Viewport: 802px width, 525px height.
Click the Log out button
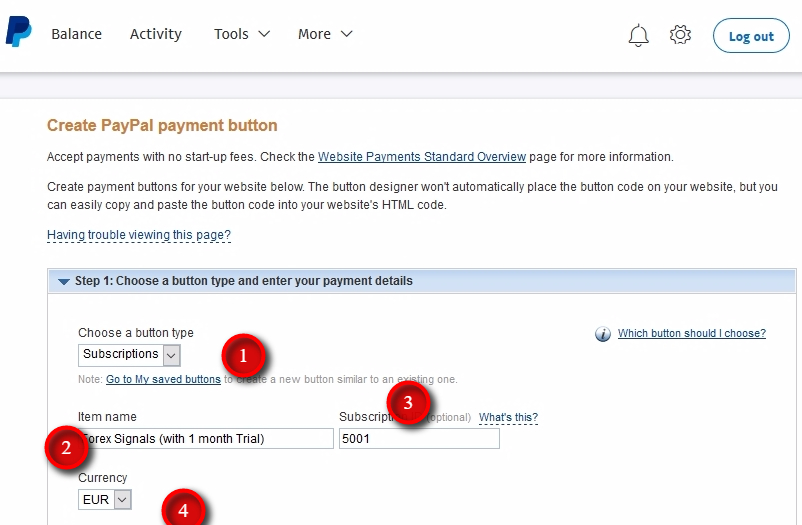pos(751,36)
